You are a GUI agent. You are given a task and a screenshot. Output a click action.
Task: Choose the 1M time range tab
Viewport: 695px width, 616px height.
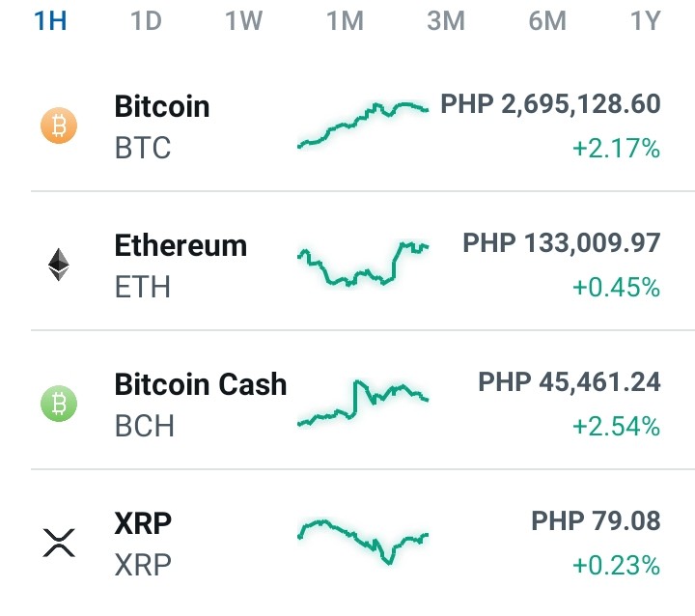[x=345, y=21]
